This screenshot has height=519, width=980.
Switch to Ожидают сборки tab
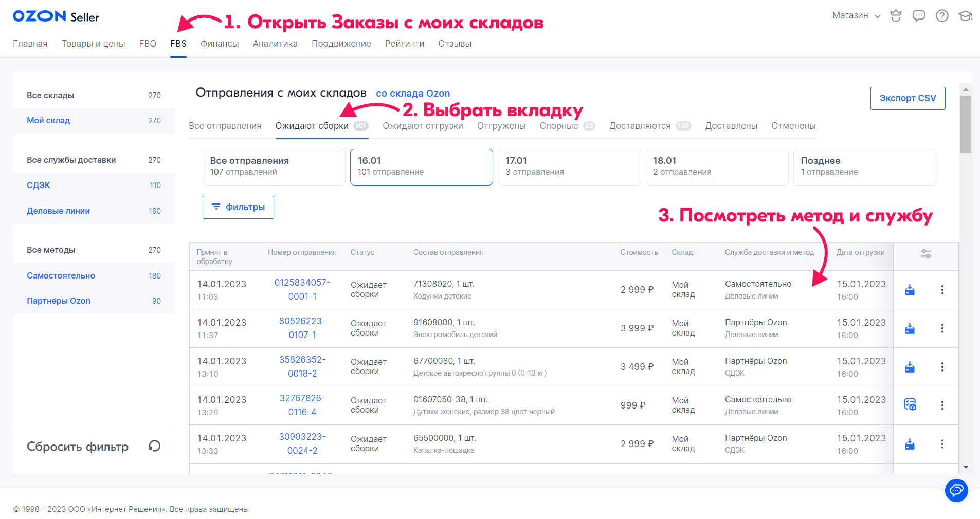322,126
